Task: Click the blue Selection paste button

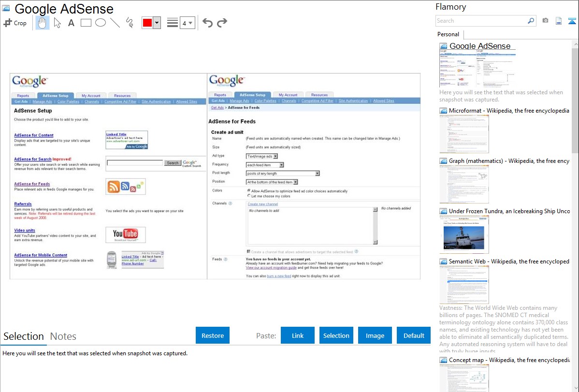Action: point(336,335)
